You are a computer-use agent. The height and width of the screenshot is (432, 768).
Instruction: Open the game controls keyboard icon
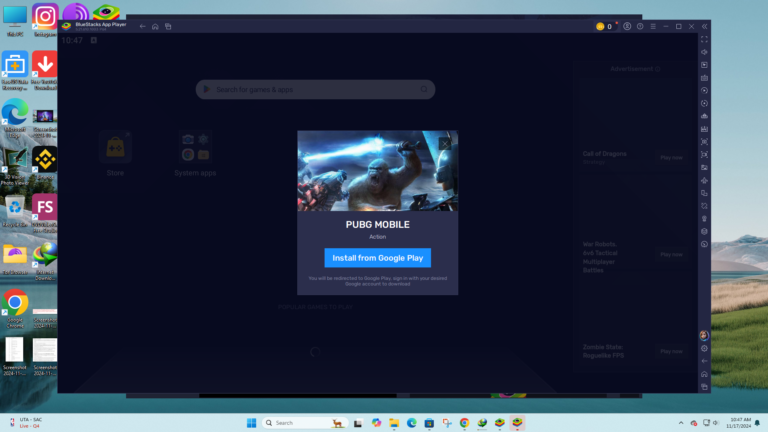(704, 78)
